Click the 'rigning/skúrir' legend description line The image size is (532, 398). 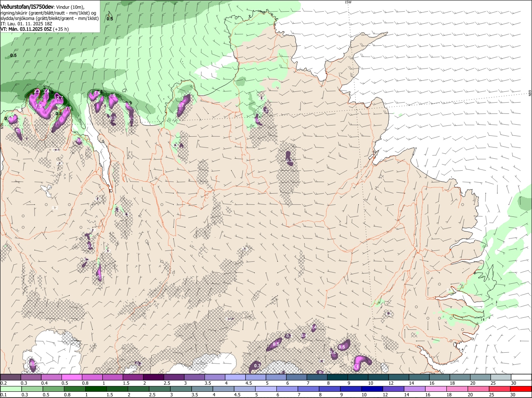[48, 13]
